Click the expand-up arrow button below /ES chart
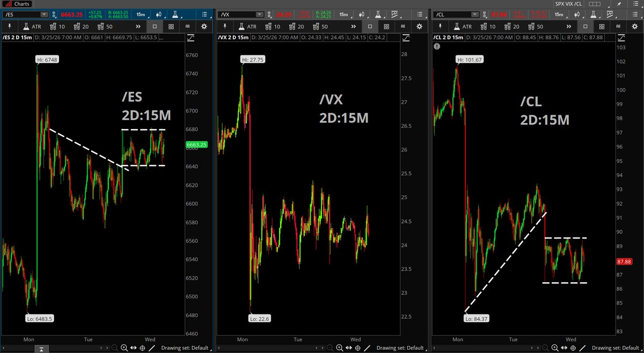 coord(41,349)
